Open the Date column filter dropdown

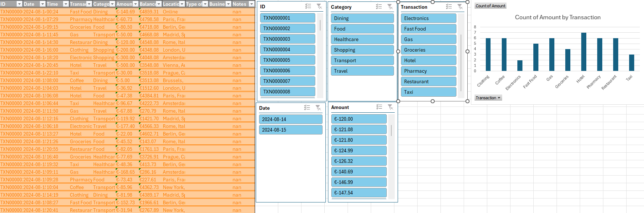42,4
